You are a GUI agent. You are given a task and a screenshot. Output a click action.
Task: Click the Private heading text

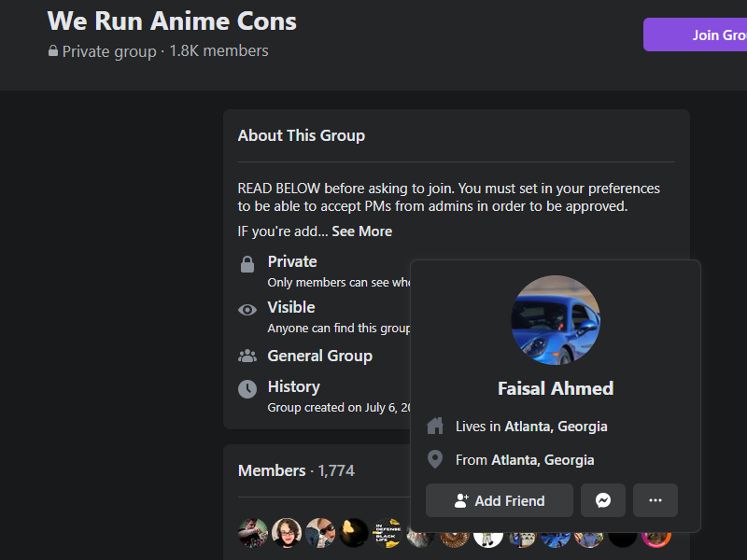pos(292,261)
